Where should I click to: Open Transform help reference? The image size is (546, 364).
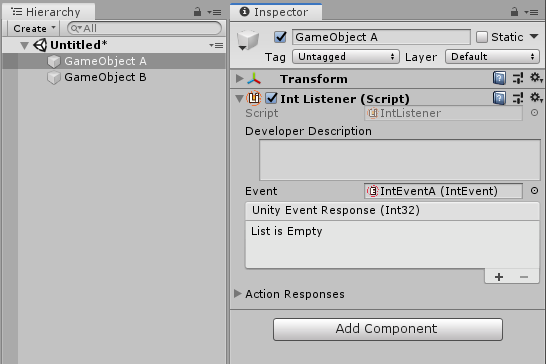click(499, 78)
